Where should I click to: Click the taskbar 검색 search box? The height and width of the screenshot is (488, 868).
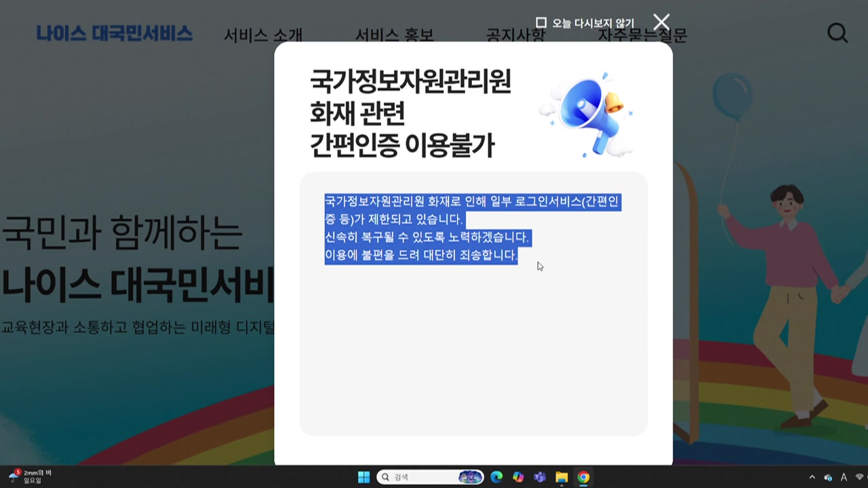[x=430, y=477]
